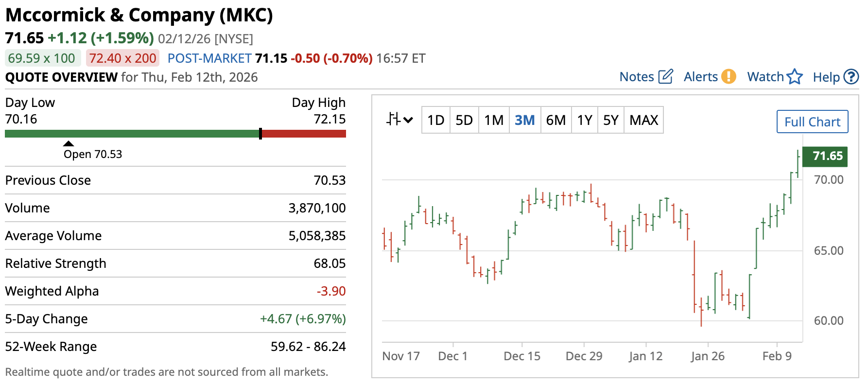
Task: Open the chart type dropdown
Action: [399, 120]
